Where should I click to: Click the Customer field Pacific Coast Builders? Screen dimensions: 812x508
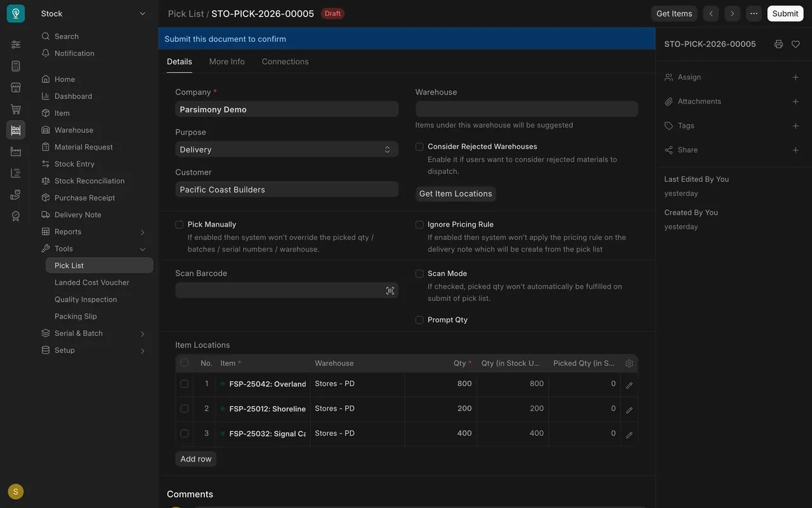pos(287,189)
